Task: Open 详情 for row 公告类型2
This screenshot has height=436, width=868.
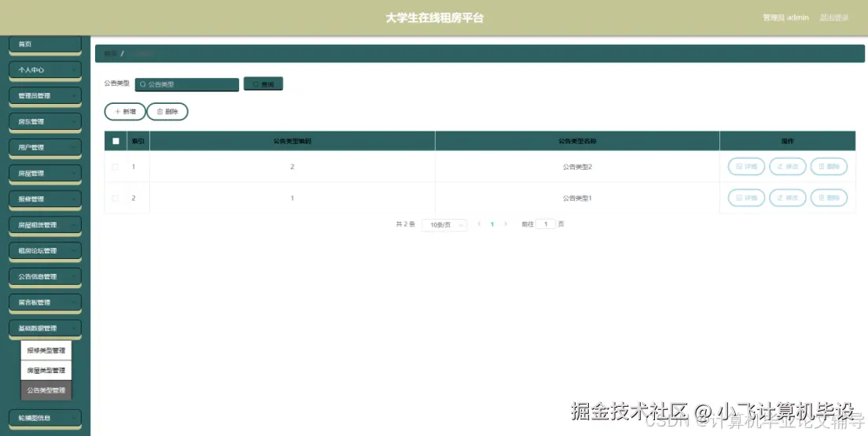Action: (x=746, y=166)
